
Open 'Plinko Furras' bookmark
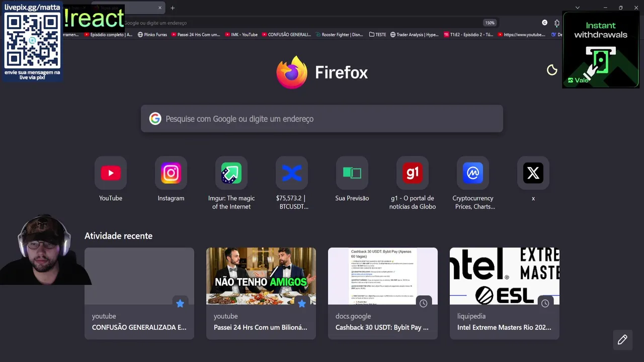pyautogui.click(x=152, y=35)
